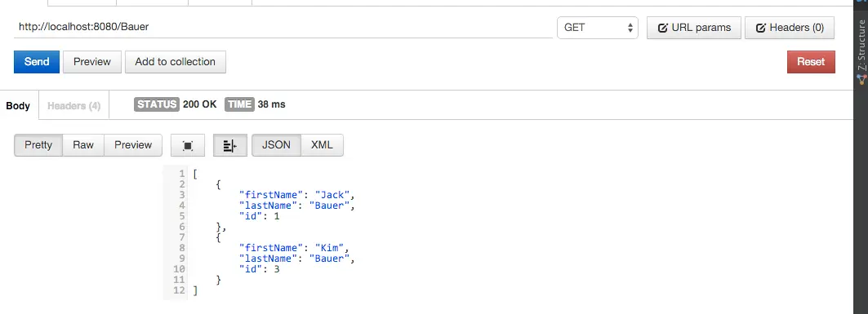The height and width of the screenshot is (314, 868).
Task: Set response format to XML
Action: tap(323, 145)
